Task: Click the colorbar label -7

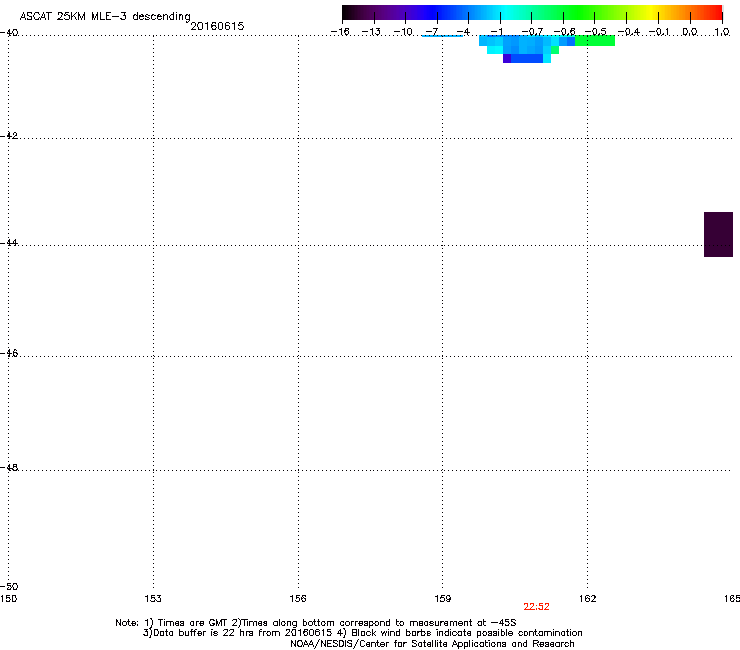Action: coord(431,32)
